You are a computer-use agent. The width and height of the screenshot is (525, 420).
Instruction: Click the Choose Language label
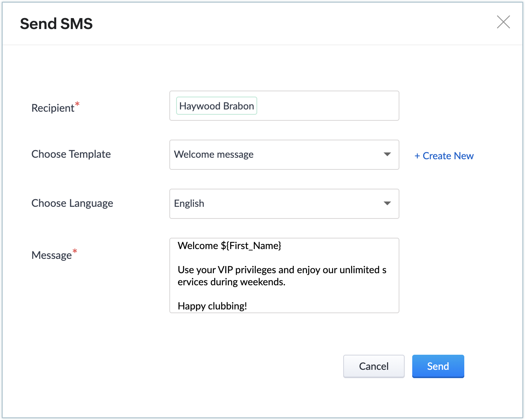tap(72, 203)
